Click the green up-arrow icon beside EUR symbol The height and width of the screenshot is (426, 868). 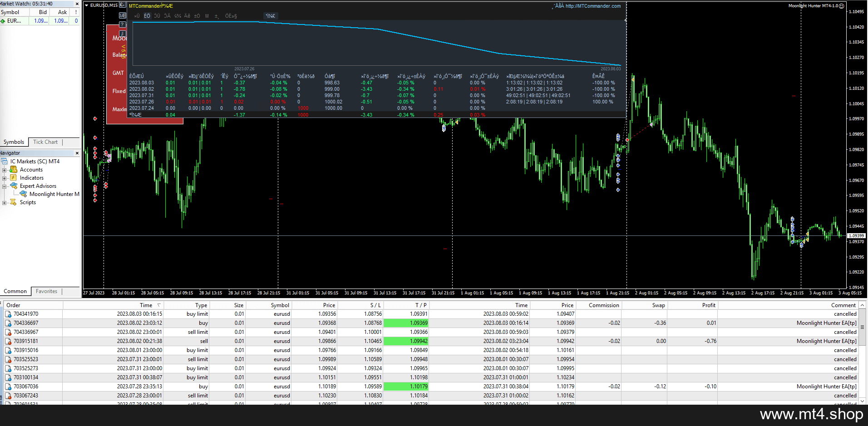[x=3, y=21]
